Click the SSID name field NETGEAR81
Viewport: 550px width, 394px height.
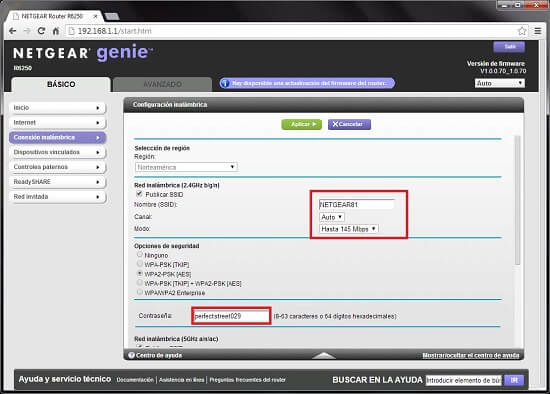point(356,205)
